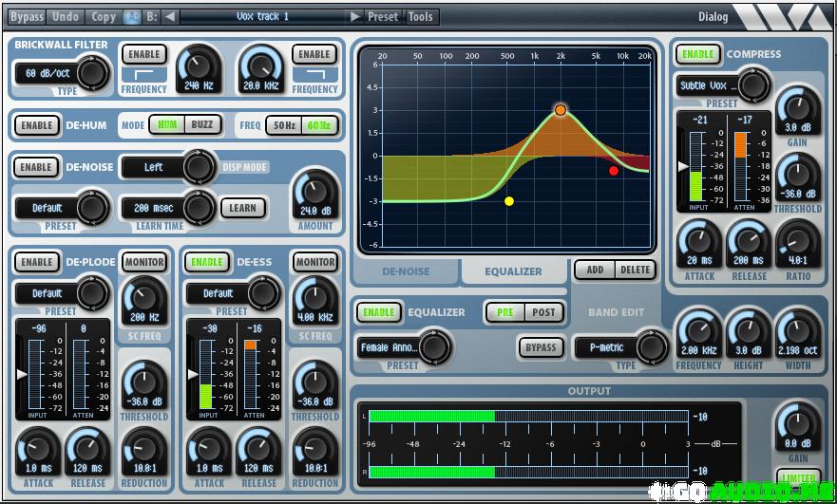Select 50Hz hum frequency
Image resolution: width=837 pixels, height=504 pixels.
(284, 125)
